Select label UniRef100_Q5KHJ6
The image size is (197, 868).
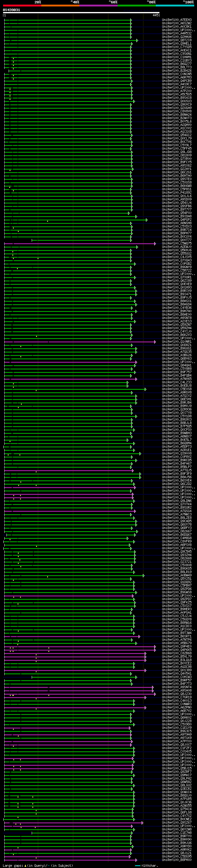coord(177,250)
